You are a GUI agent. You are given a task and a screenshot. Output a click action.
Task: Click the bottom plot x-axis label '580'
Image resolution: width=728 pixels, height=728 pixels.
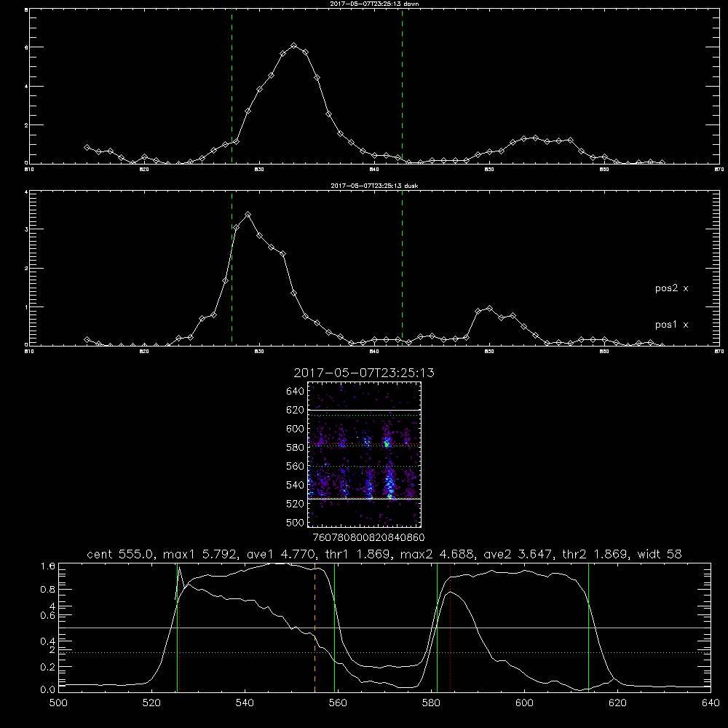point(431,703)
